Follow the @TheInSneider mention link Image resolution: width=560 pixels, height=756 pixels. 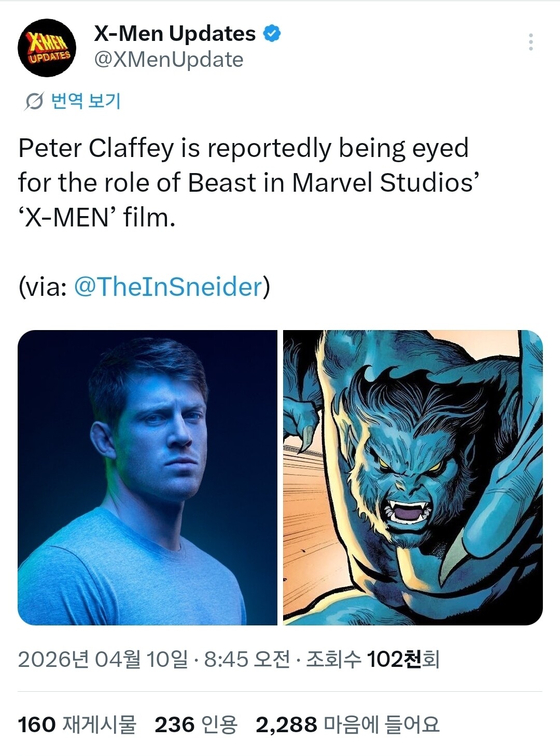pyautogui.click(x=168, y=287)
